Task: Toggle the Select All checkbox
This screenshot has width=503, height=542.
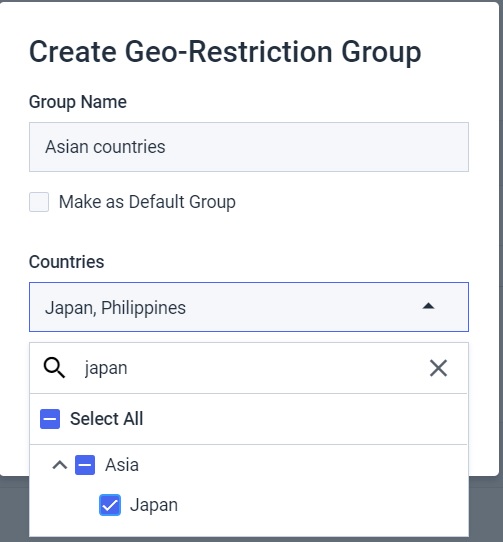Action: 50,419
